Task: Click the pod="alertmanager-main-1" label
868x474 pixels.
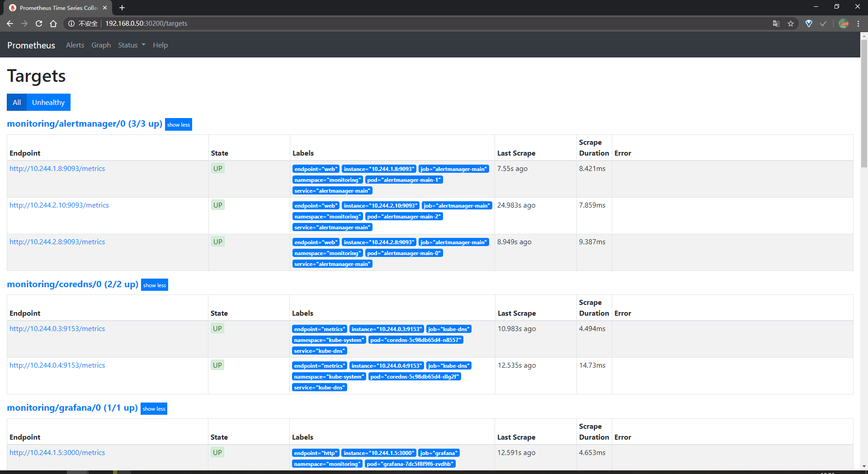Action: pos(404,180)
